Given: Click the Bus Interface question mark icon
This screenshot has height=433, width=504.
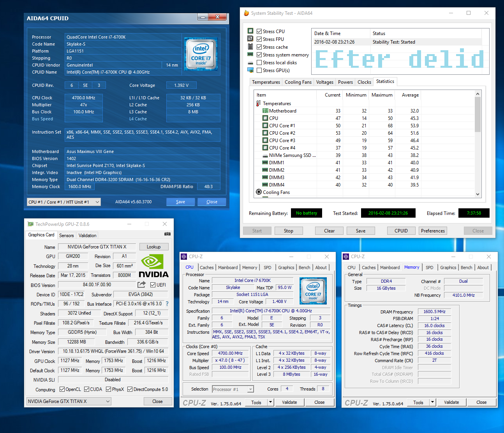Looking at the screenshot, I should pyautogui.click(x=167, y=304).
